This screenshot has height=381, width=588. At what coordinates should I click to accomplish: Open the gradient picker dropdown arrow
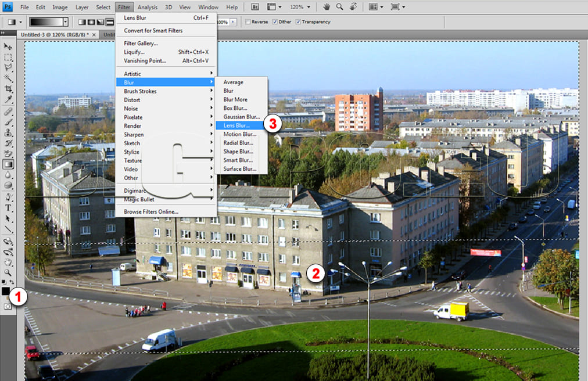(x=65, y=22)
